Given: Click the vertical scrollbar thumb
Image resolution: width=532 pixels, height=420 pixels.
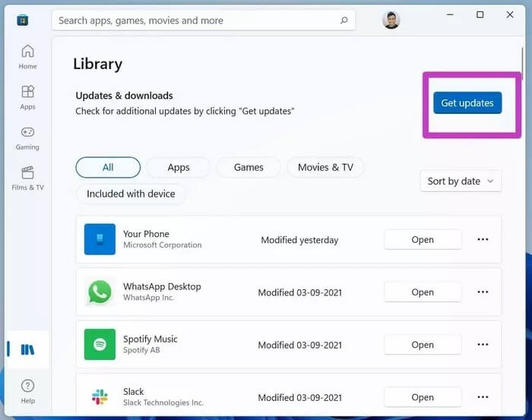Looking at the screenshot, I should [x=523, y=64].
